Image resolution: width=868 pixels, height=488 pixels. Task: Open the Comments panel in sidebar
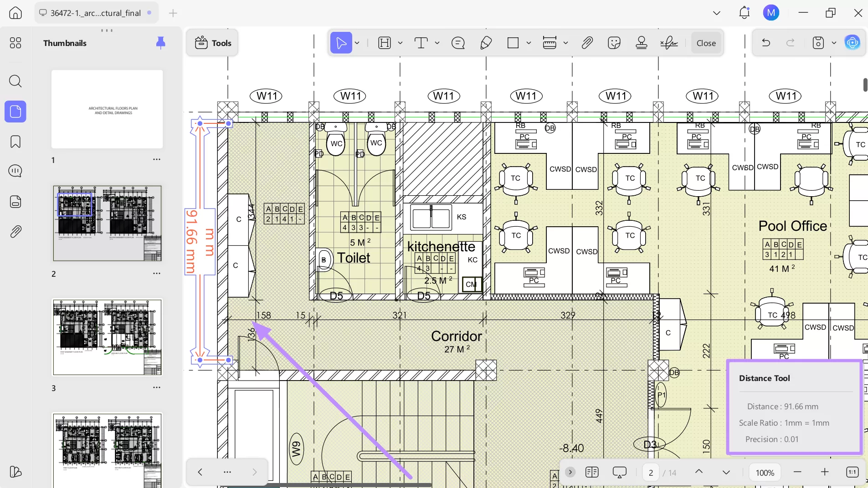click(x=15, y=171)
